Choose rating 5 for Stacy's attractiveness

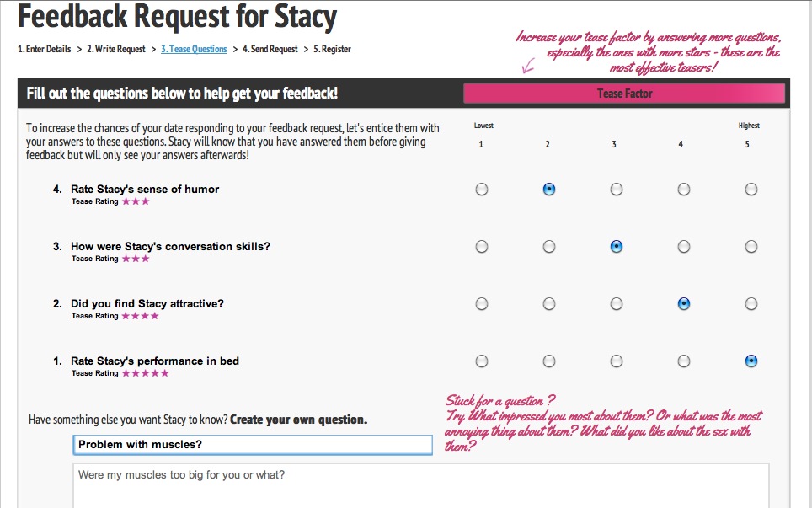tap(751, 304)
